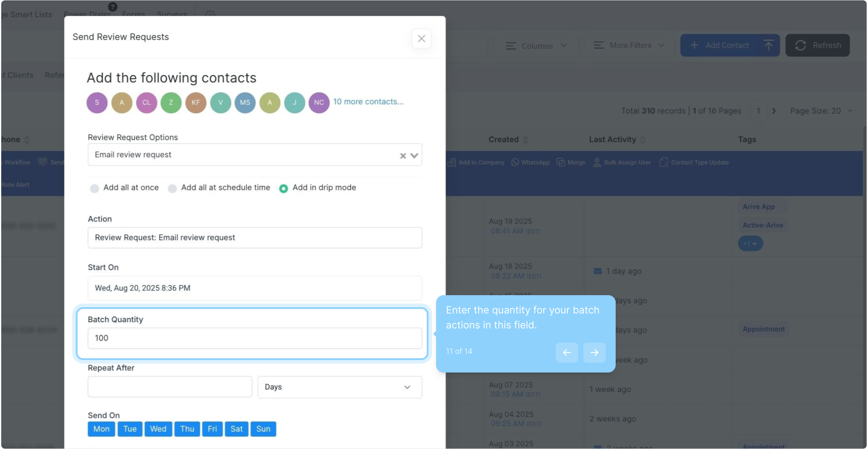Toggle the Wed send day
Viewport: 868px width, 449px height.
click(x=158, y=429)
